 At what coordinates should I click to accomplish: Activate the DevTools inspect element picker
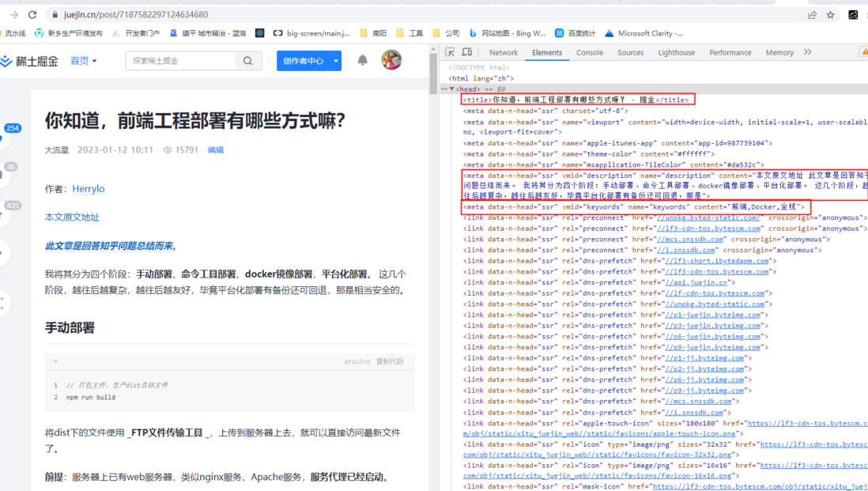click(450, 52)
